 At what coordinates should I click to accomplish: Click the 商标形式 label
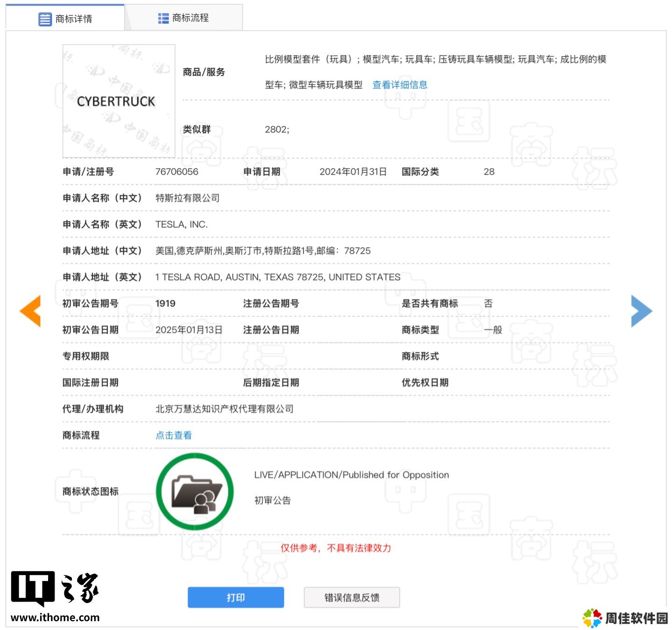point(420,356)
